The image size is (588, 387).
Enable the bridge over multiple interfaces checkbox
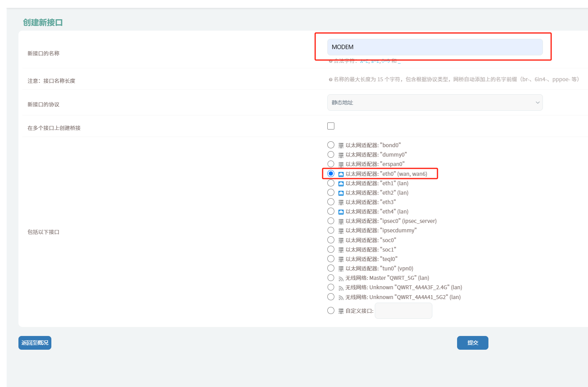point(331,126)
